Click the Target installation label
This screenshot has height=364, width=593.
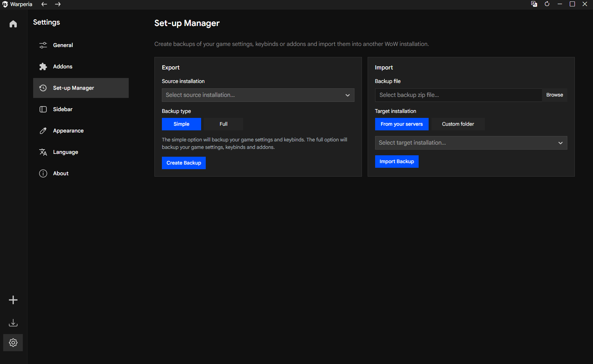(395, 111)
